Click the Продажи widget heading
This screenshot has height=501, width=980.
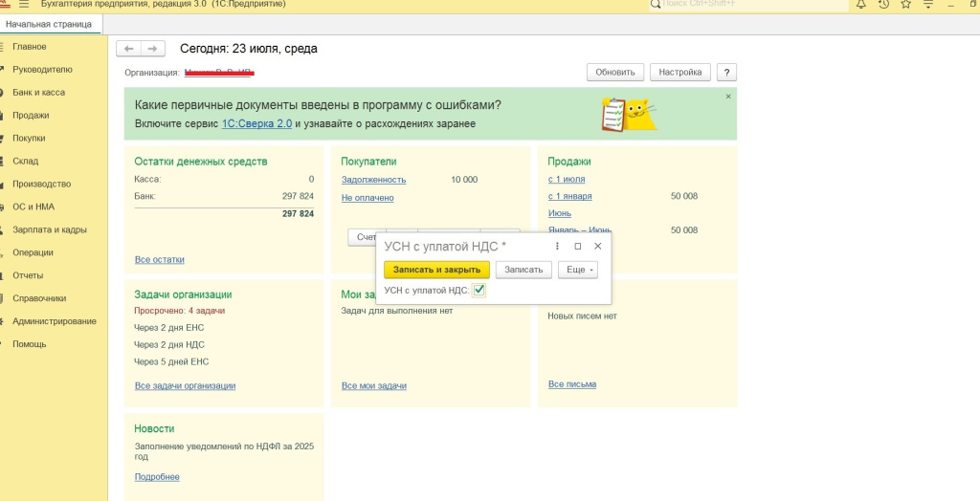pos(569,162)
